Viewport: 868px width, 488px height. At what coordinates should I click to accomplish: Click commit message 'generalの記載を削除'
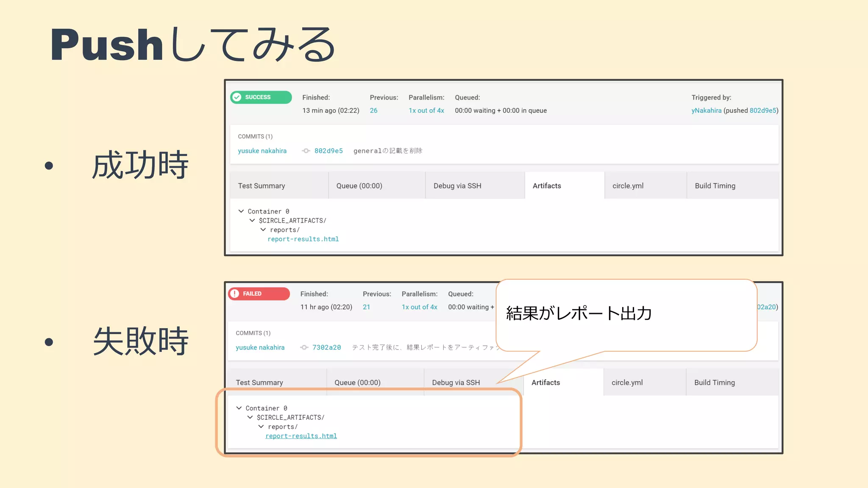(x=388, y=151)
